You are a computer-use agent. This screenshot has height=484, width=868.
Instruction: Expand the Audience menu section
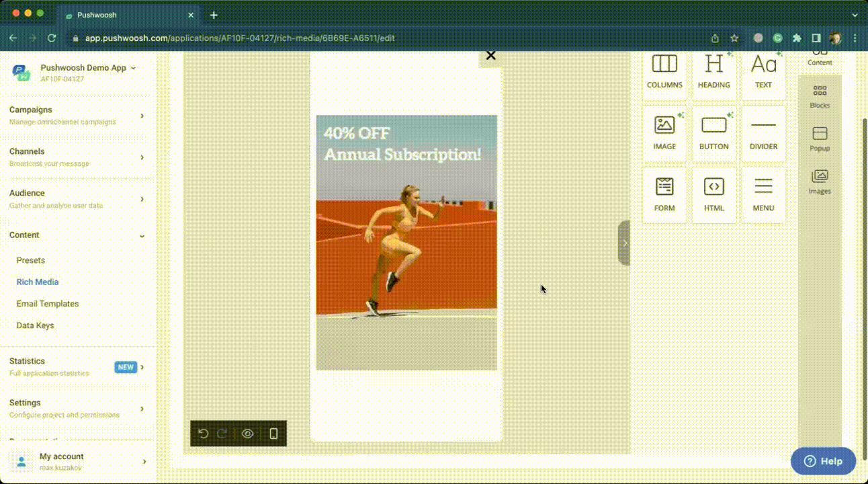[78, 198]
